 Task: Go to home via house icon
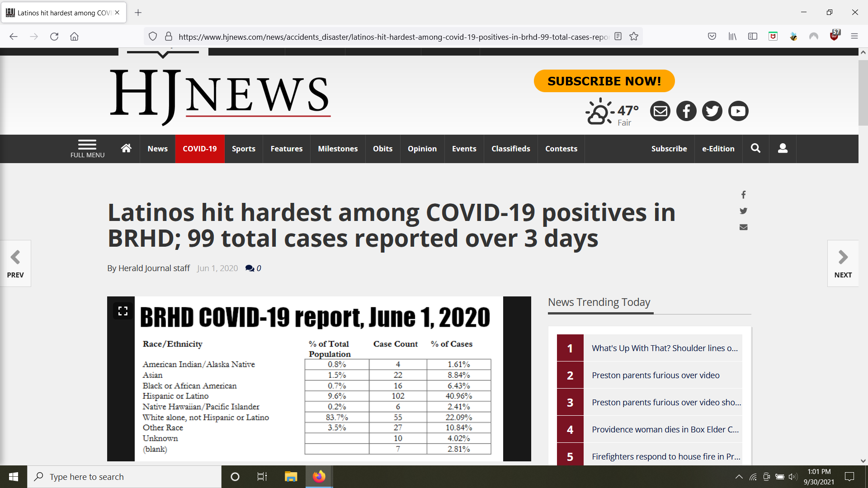(x=126, y=148)
